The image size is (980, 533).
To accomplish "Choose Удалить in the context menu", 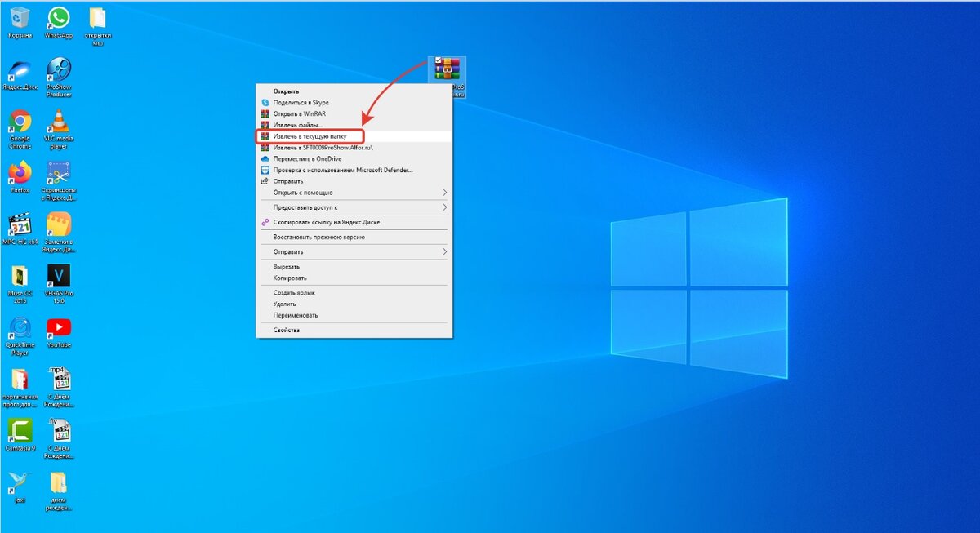I will 354,304.
